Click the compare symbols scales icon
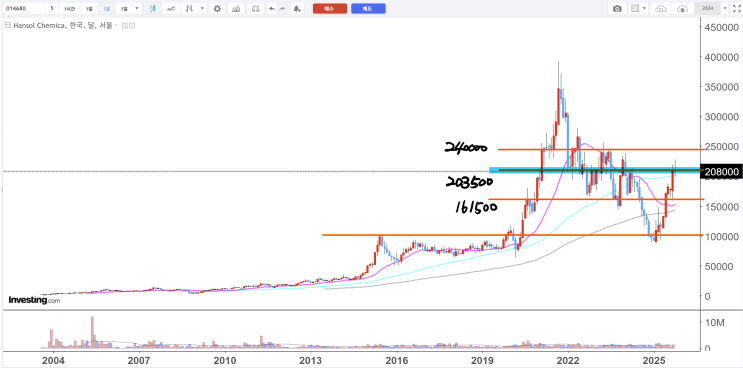 click(255, 9)
